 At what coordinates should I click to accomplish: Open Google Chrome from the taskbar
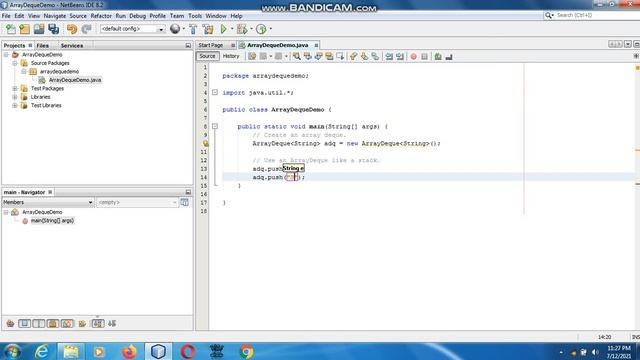(246, 351)
